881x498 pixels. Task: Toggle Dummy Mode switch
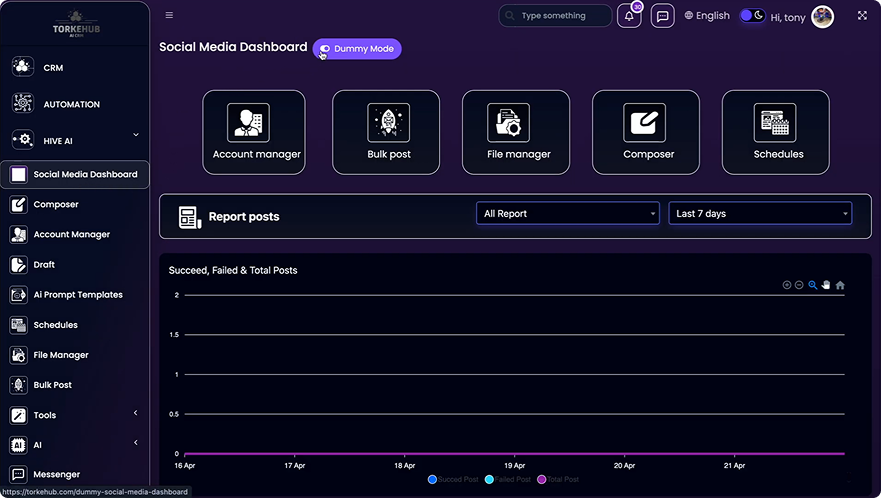(357, 49)
